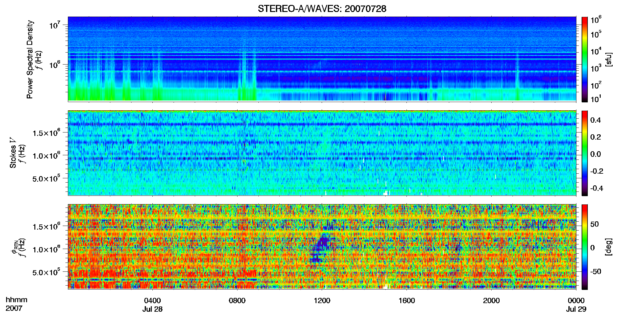
Task: Click the 0000 time axis label
Action: click(576, 301)
